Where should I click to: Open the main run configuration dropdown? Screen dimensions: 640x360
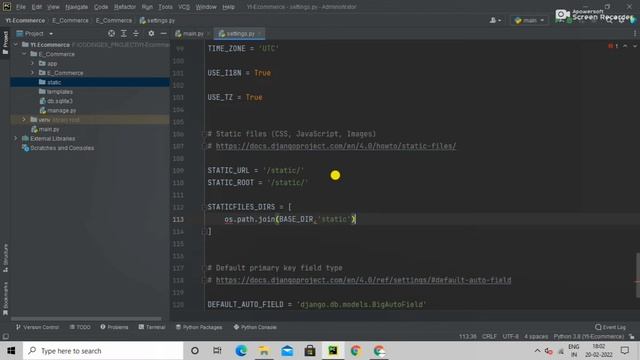(x=529, y=20)
